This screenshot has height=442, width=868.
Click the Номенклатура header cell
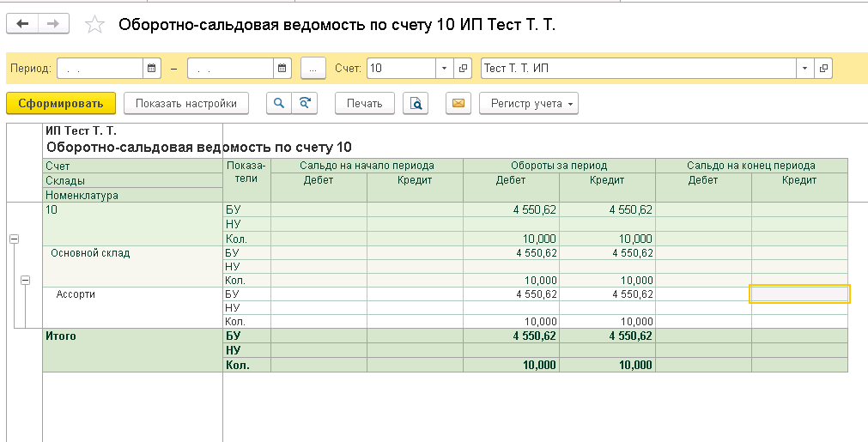pos(133,196)
